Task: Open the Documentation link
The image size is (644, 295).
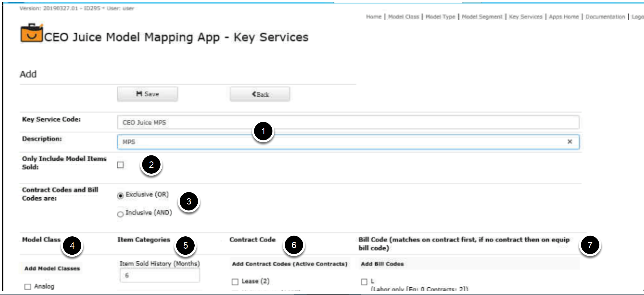Action: pyautogui.click(x=605, y=17)
